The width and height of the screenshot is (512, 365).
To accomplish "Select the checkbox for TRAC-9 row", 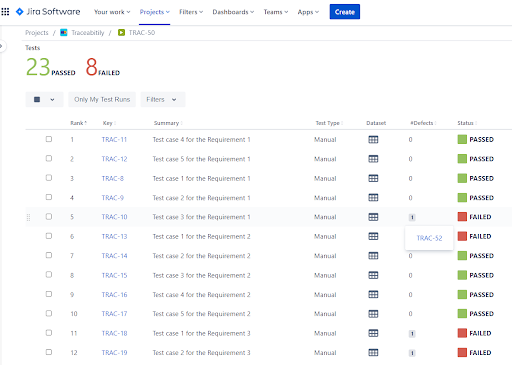I will [49, 197].
